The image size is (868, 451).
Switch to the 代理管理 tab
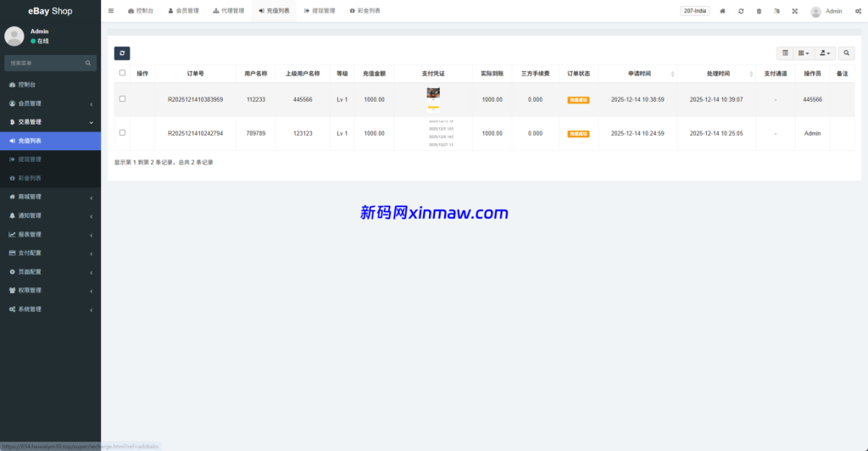[229, 11]
